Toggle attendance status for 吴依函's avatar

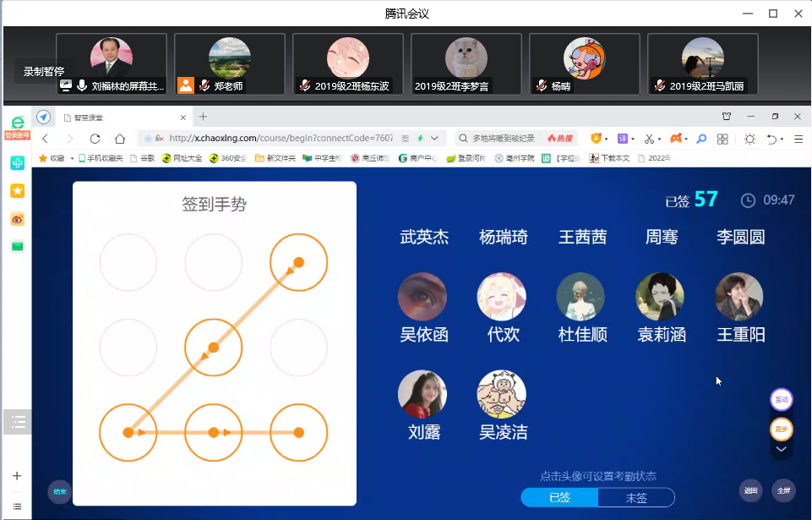[x=422, y=297]
